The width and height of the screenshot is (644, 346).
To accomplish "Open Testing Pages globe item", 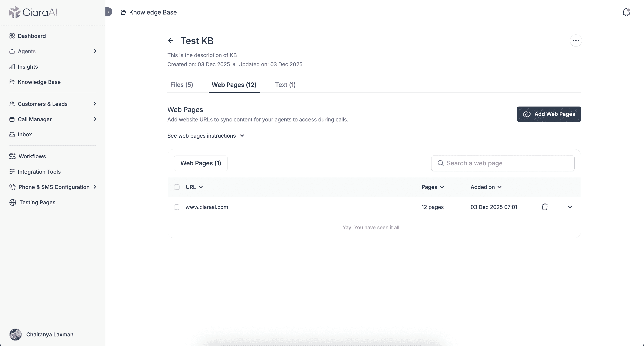I will point(37,202).
